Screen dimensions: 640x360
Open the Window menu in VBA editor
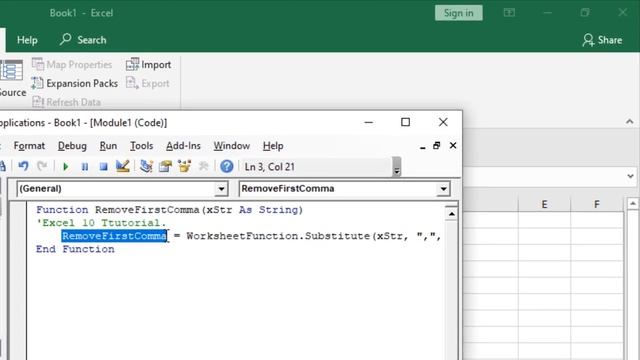click(231, 146)
